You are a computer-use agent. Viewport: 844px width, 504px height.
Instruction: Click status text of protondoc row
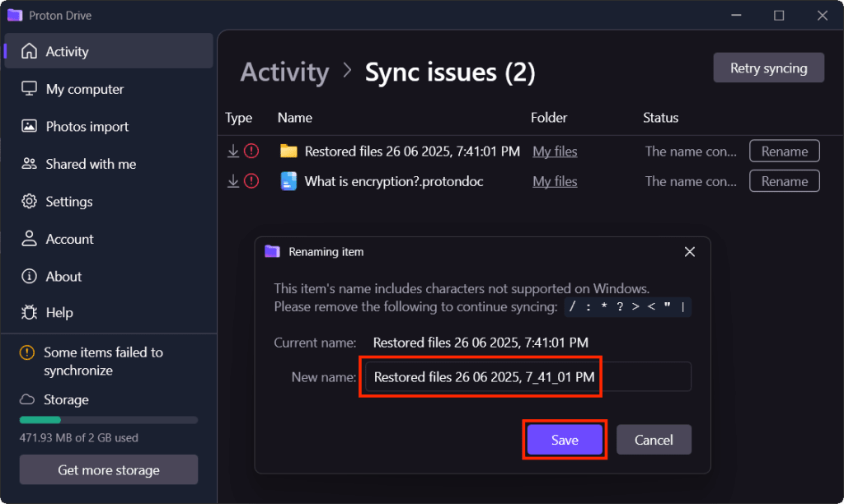click(691, 181)
